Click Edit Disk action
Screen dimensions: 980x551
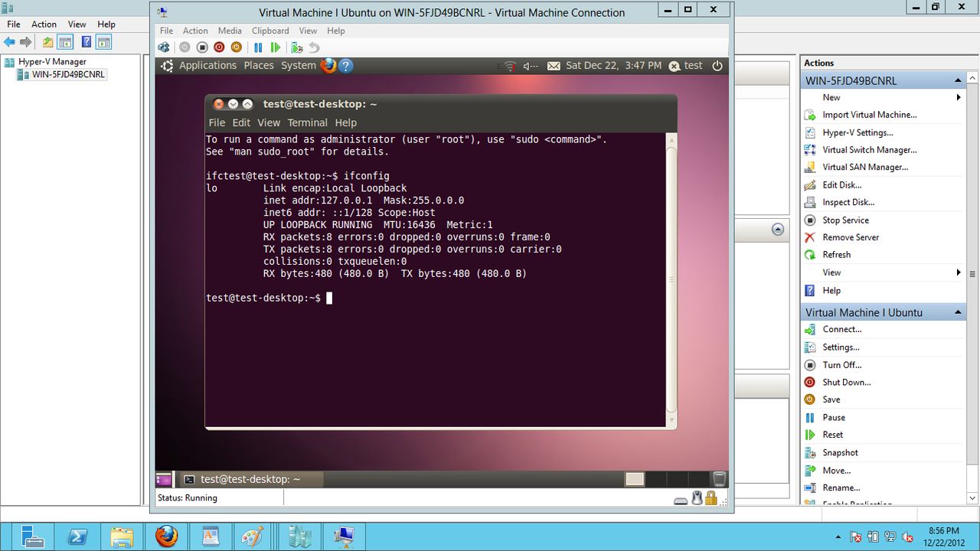click(842, 185)
